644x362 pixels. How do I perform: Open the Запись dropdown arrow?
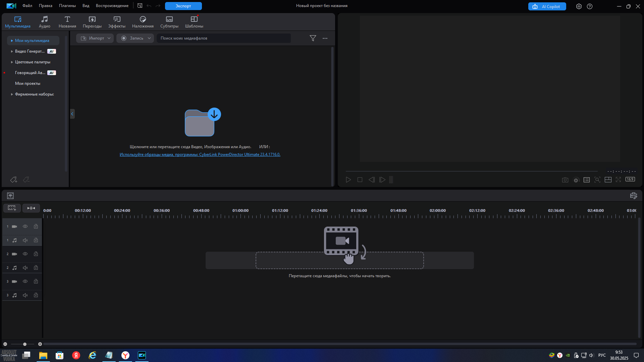(x=149, y=38)
